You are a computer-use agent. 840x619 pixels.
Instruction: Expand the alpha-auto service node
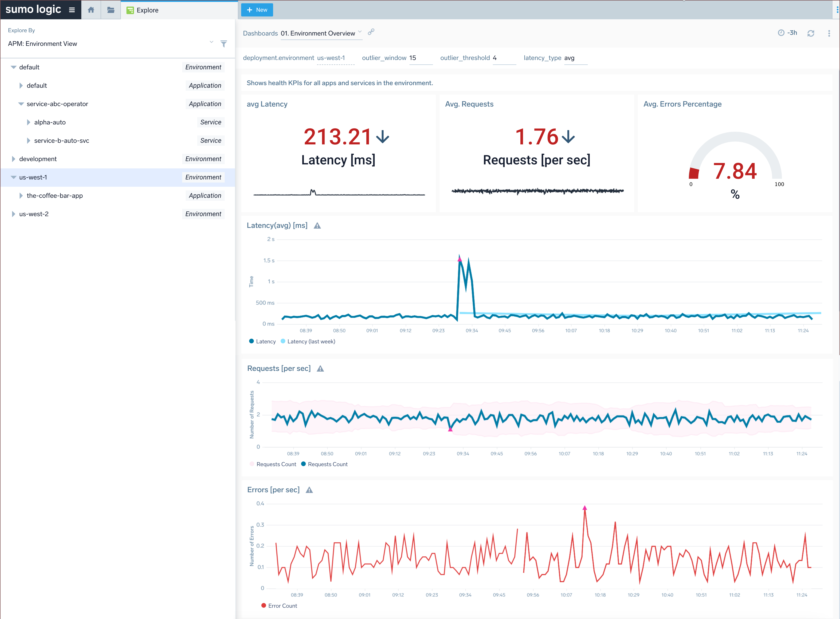coord(28,123)
